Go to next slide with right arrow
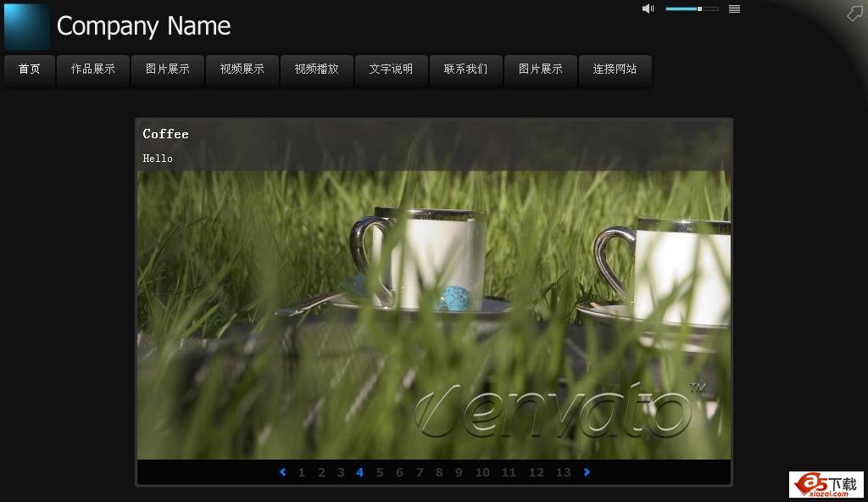Image resolution: width=868 pixels, height=502 pixels. [x=587, y=472]
